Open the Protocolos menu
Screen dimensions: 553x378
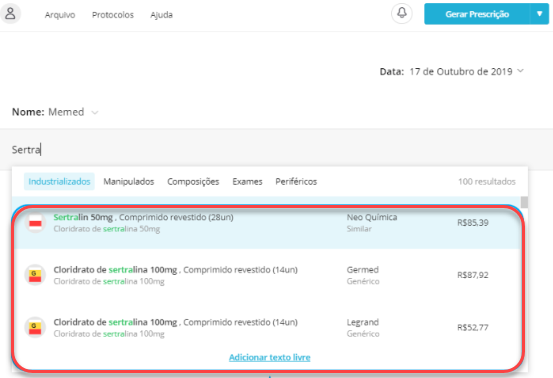113,15
